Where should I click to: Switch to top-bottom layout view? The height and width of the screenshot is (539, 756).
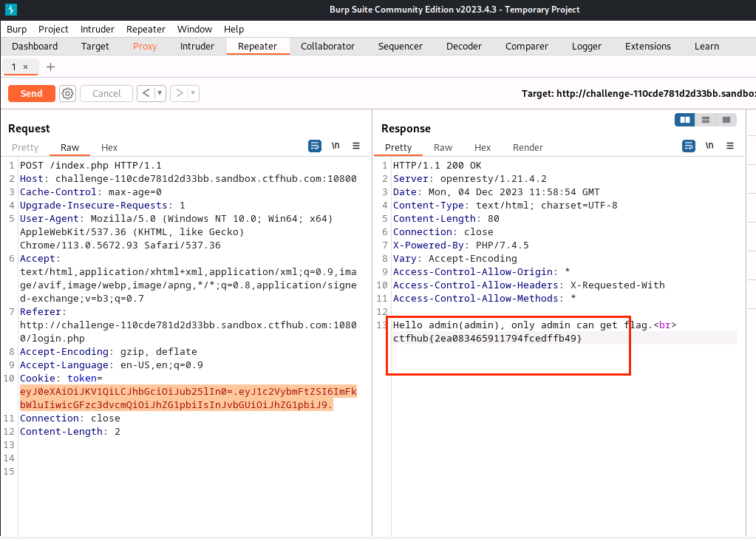coord(705,120)
